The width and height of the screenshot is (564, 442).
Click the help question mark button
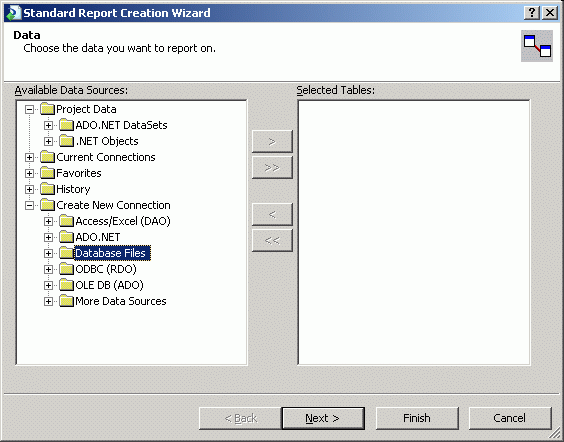[532, 13]
